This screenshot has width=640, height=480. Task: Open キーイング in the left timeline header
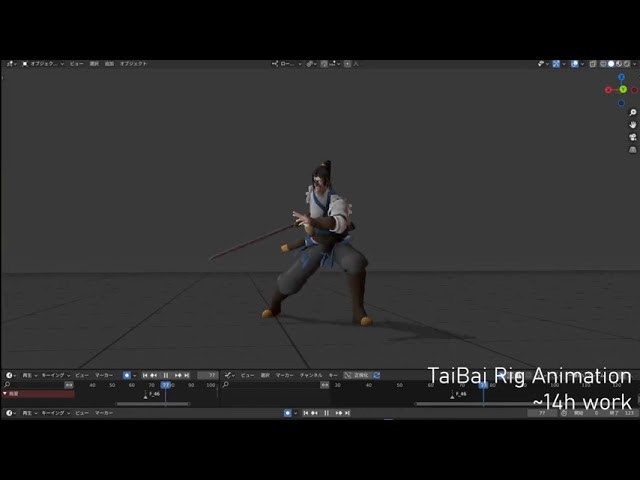[x=52, y=375]
